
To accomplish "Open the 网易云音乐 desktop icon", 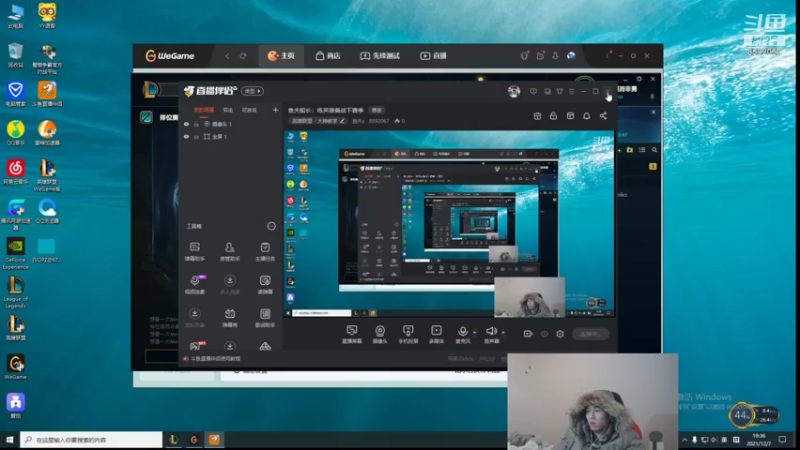I will (x=15, y=171).
